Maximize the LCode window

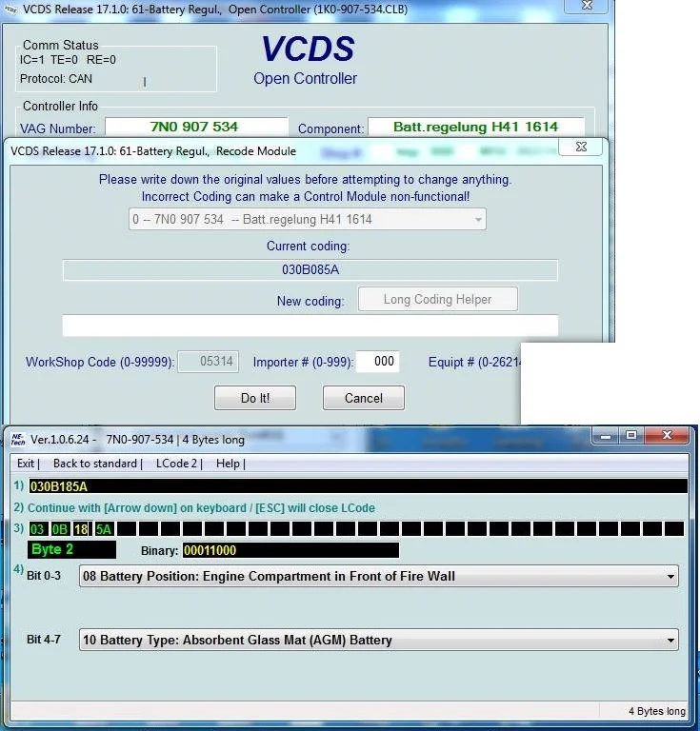click(631, 436)
